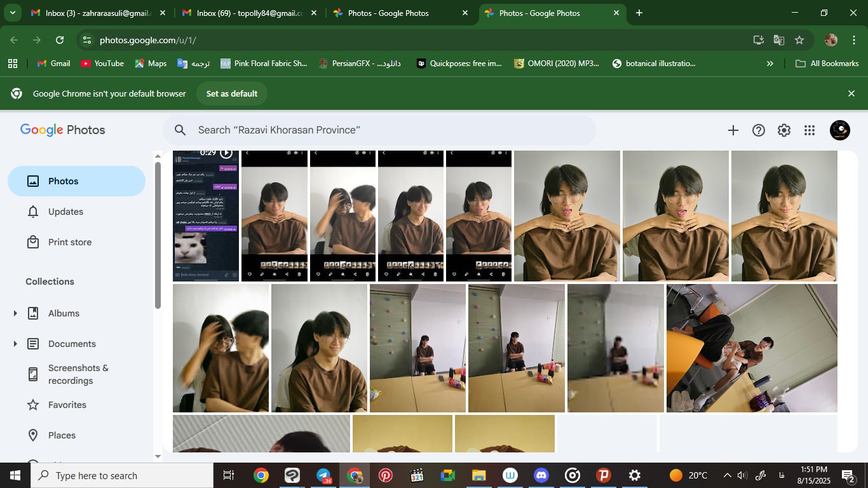Viewport: 868px width, 488px height.
Task: Bookmark this page with the star icon
Action: coord(799,40)
